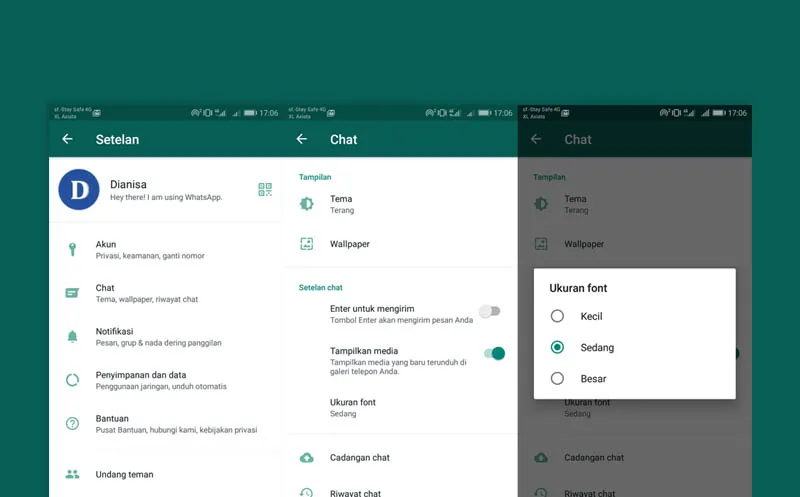800x497 pixels.
Task: Open Riwayat chat in middle screen
Action: (x=355, y=492)
